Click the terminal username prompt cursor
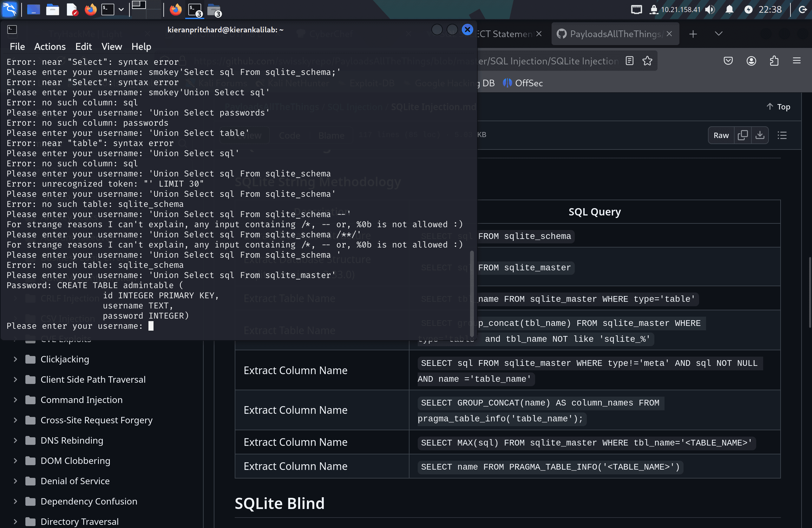812x528 pixels. [151, 326]
